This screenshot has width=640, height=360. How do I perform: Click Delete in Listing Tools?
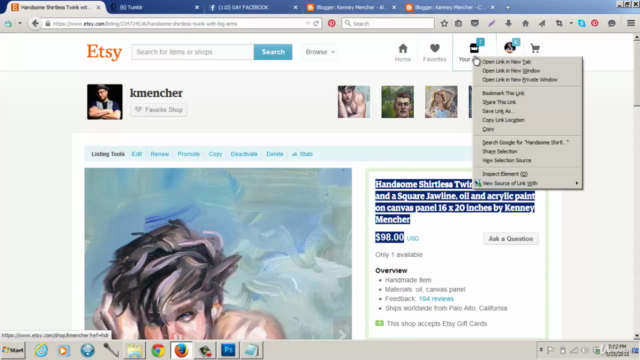click(275, 154)
